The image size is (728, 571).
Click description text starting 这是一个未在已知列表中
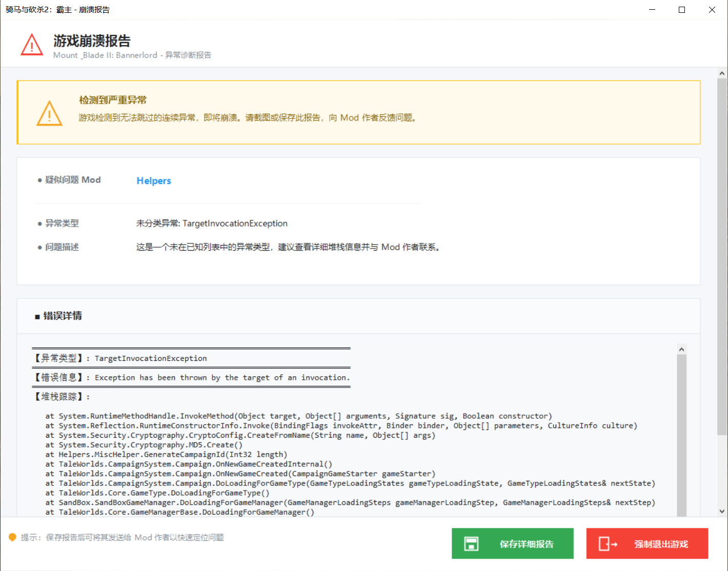[289, 247]
